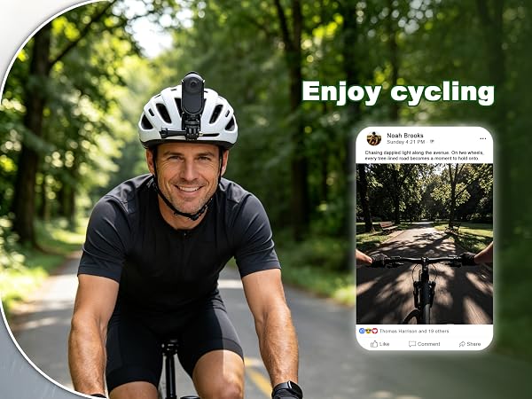532x399 pixels.
Task: Click the Share text label
Action: click(x=473, y=344)
